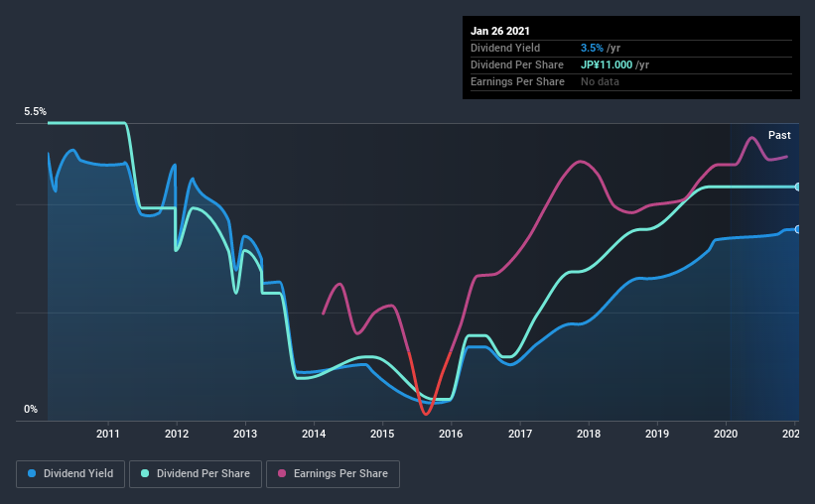Click the 0% y-axis label

pyautogui.click(x=31, y=409)
